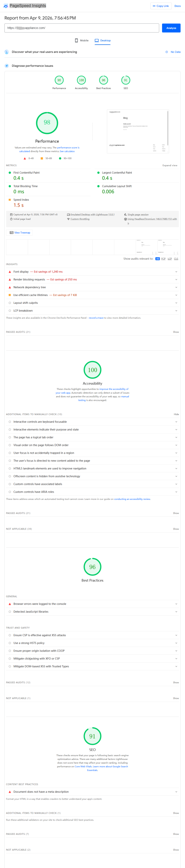Click the blue Analyze button

coord(171,28)
